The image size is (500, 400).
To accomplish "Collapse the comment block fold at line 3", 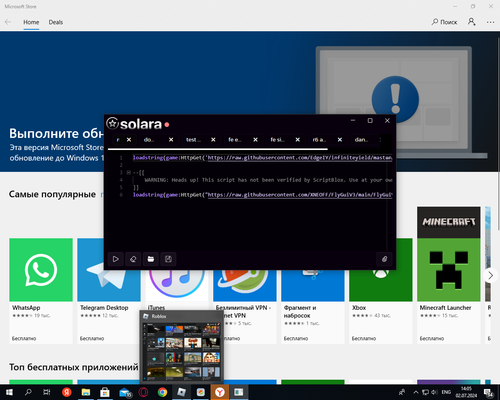I will (x=129, y=173).
